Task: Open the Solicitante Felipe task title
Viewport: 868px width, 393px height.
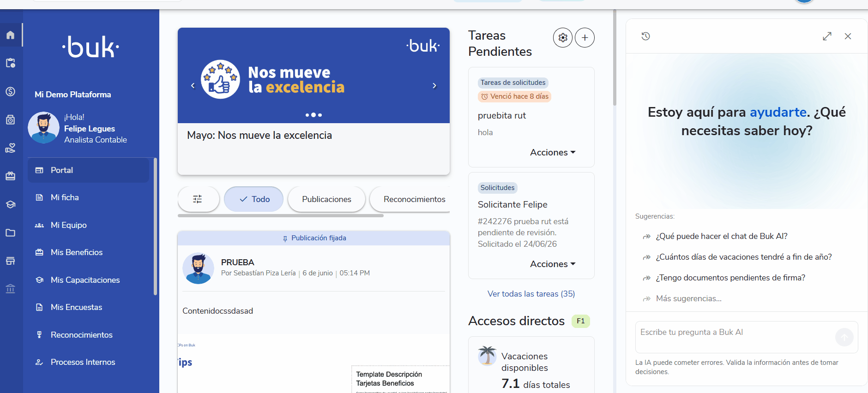Action: [512, 204]
